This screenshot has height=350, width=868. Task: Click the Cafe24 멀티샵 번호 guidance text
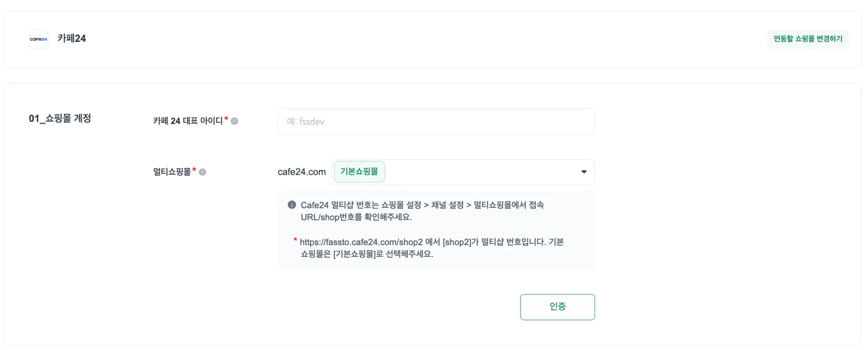(x=422, y=211)
